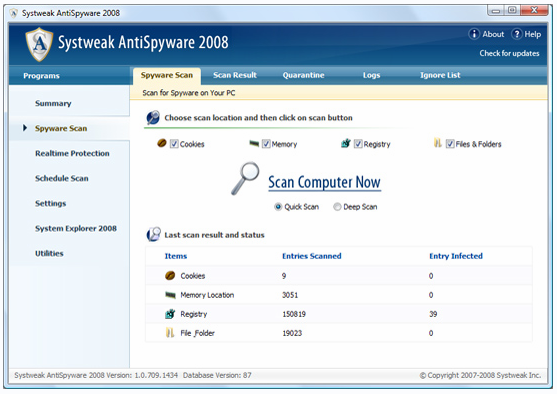This screenshot has width=557, height=394.
Task: Click the magnifying glass scan icon
Action: click(245, 178)
